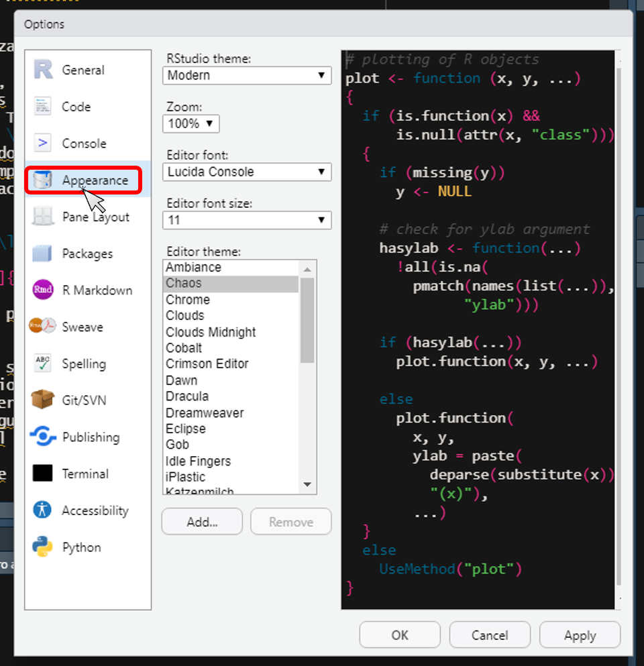The image size is (644, 666).
Task: Click the Python logo icon
Action: [x=43, y=547]
